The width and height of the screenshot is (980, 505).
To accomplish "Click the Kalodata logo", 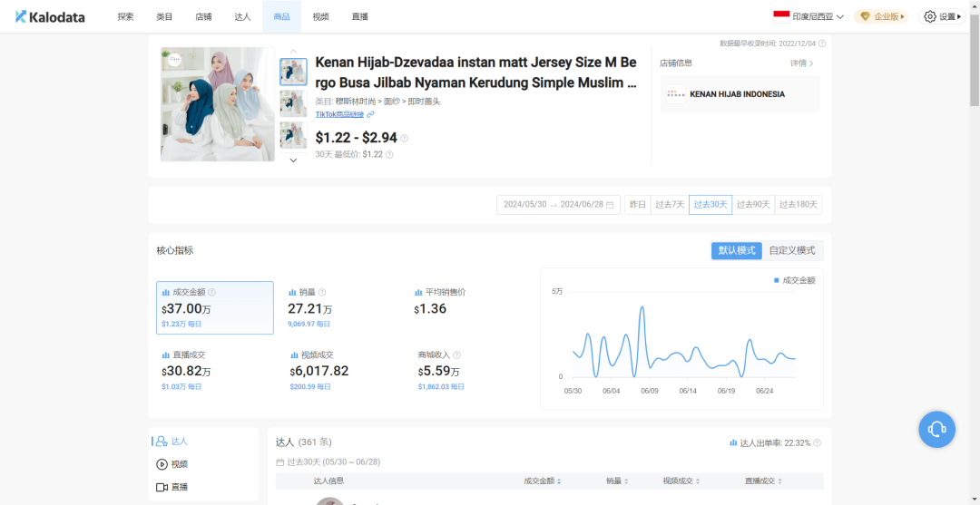I will 52,16.
